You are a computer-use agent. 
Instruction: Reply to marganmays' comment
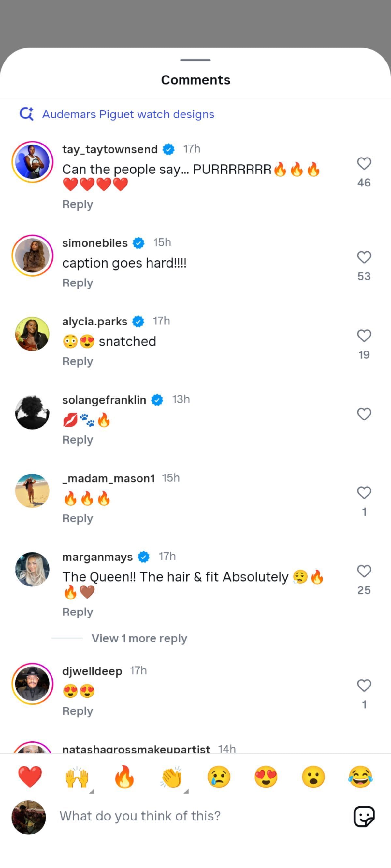pos(78,612)
